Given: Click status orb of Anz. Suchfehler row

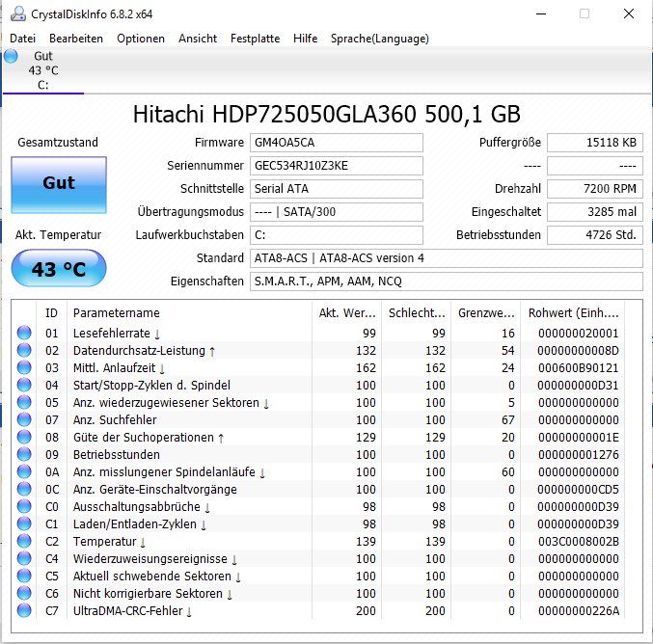Looking at the screenshot, I should coord(24,419).
